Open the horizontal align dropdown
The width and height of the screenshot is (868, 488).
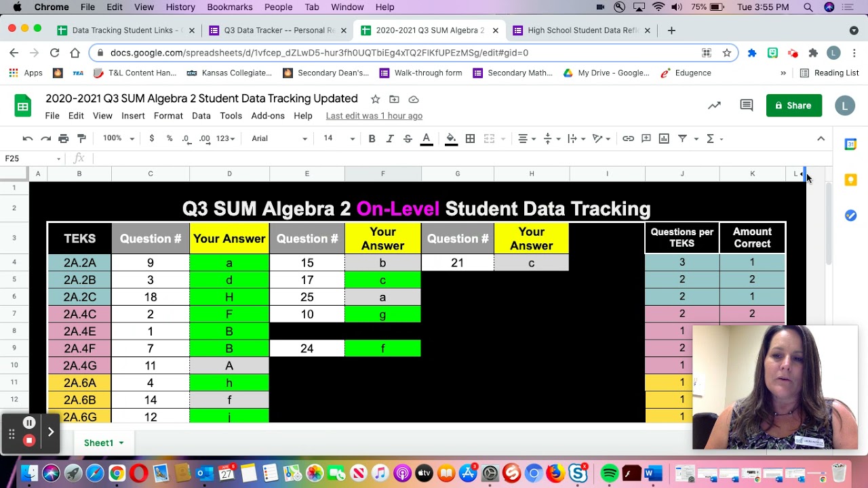pos(527,138)
